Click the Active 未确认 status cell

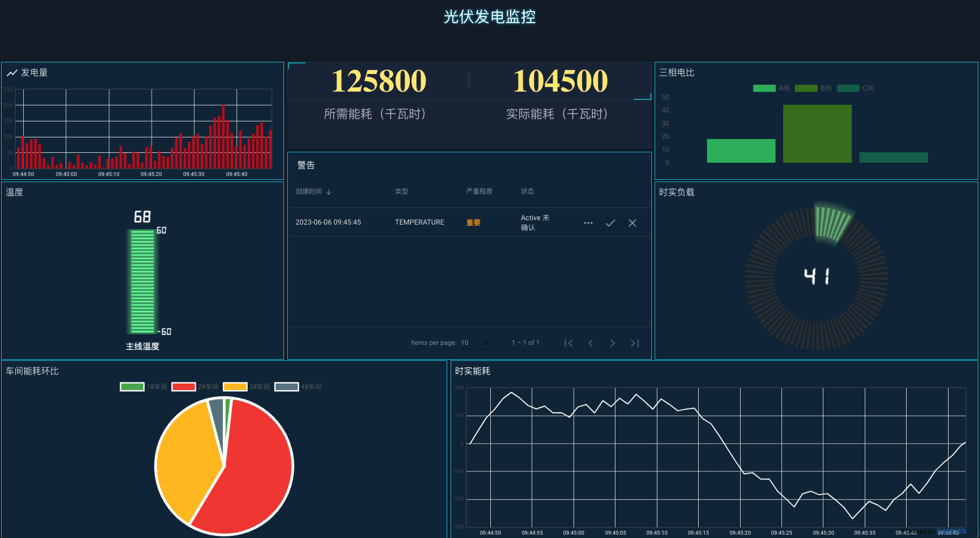[x=535, y=222]
